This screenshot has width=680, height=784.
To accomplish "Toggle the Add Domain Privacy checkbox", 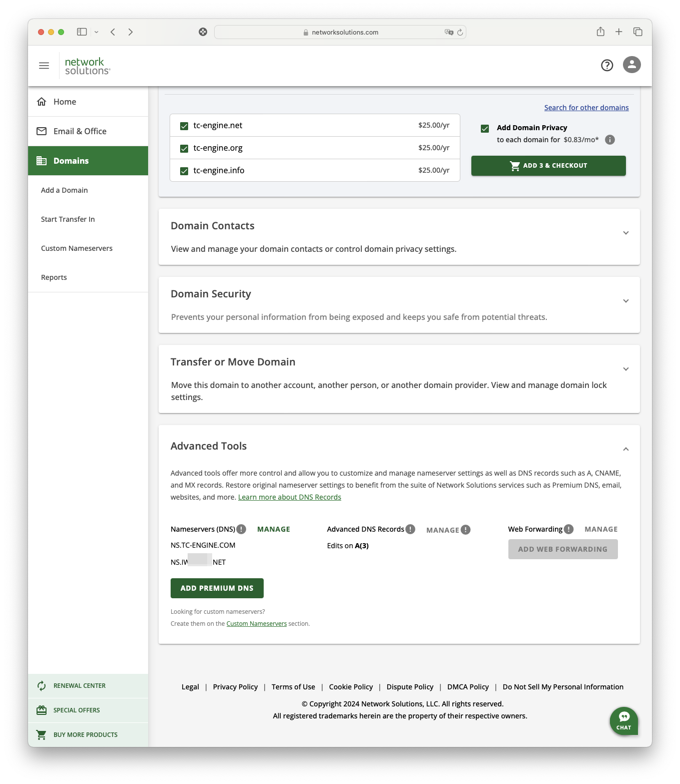I will pos(485,128).
